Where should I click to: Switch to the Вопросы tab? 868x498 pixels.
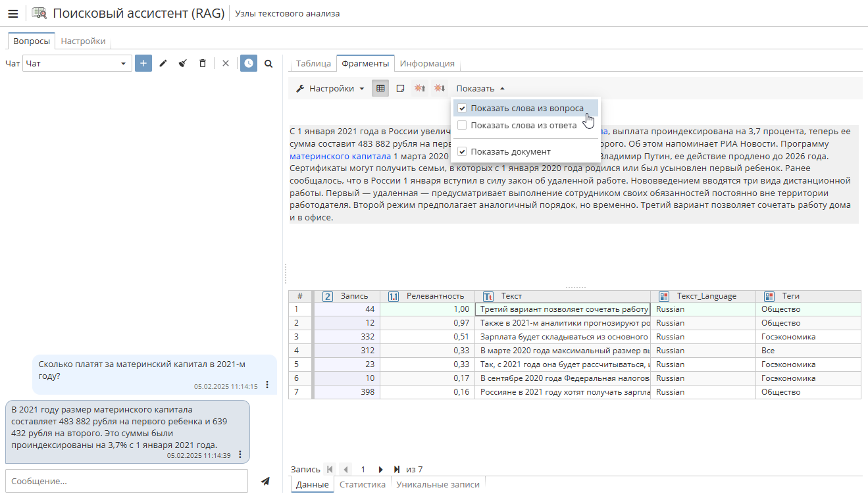point(32,41)
